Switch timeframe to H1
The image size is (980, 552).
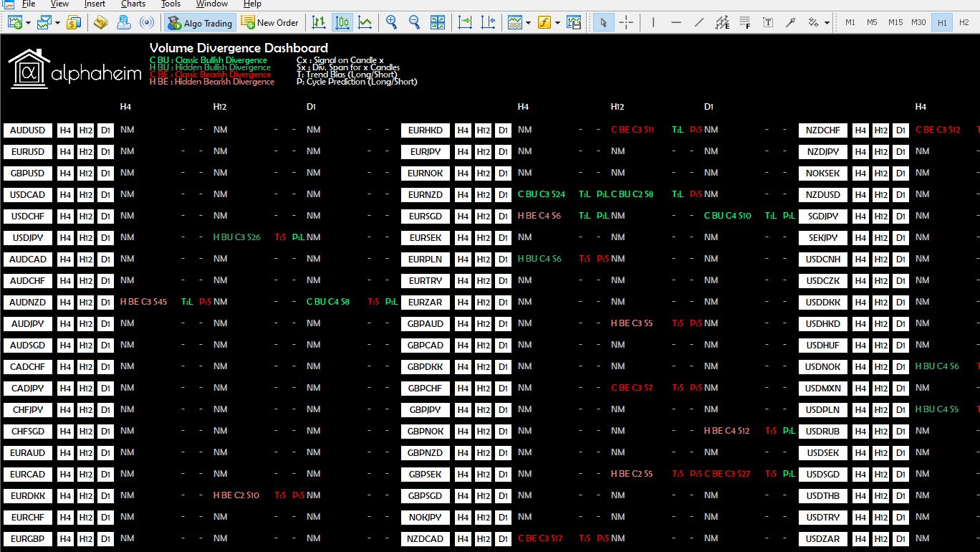tap(942, 22)
